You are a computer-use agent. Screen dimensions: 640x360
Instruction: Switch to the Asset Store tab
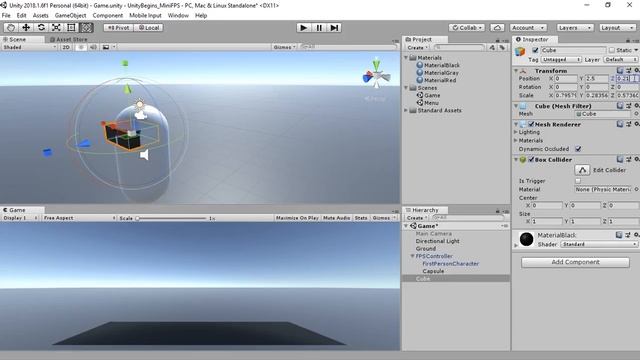point(68,40)
